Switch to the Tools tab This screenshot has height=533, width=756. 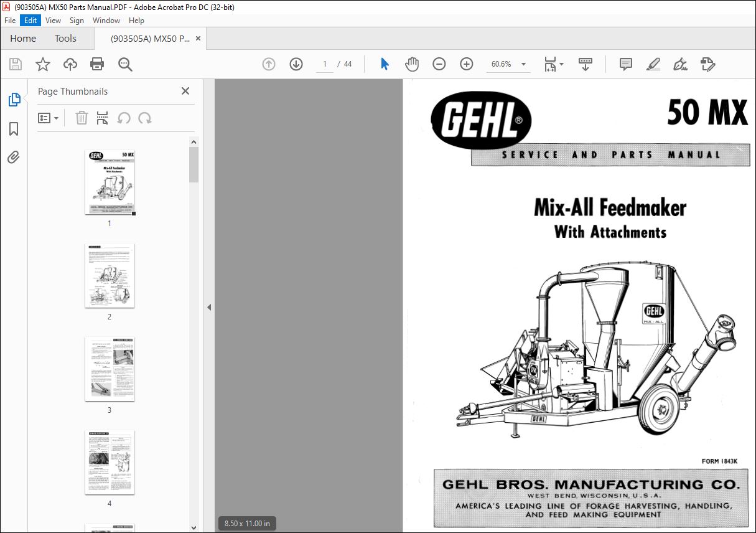click(x=65, y=39)
